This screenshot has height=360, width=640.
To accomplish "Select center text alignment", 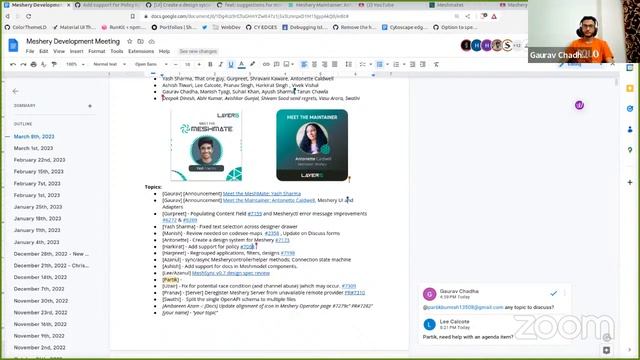I will (x=314, y=64).
